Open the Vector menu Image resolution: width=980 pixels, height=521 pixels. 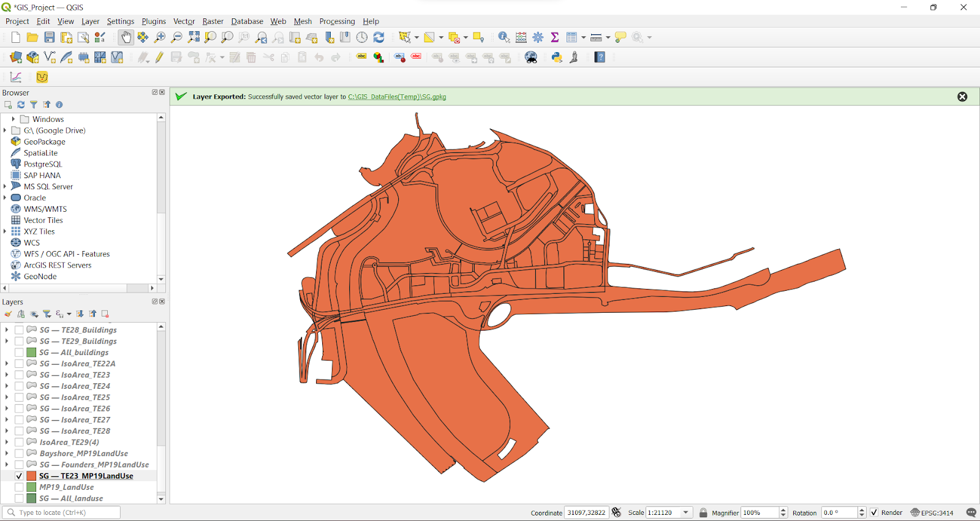tap(184, 21)
